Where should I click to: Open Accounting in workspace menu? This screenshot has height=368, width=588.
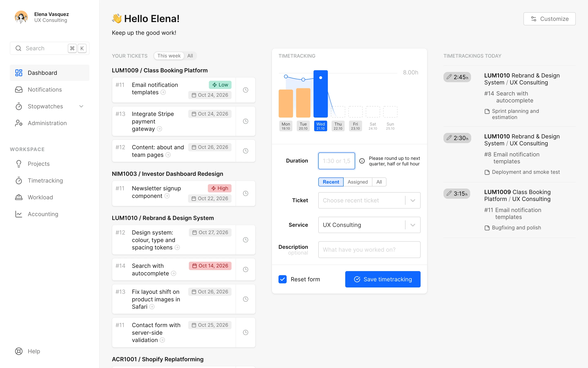pos(50,214)
